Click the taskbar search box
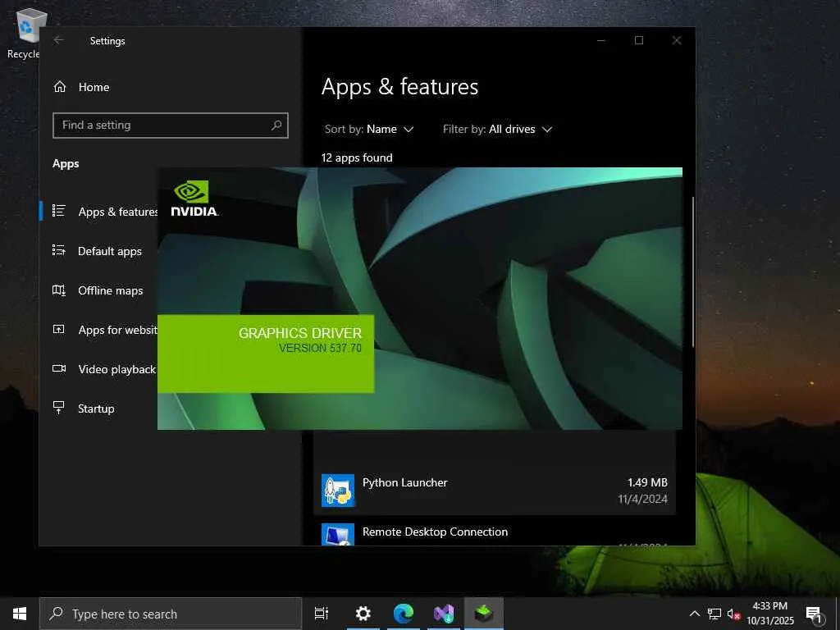The image size is (840, 630). tap(171, 614)
